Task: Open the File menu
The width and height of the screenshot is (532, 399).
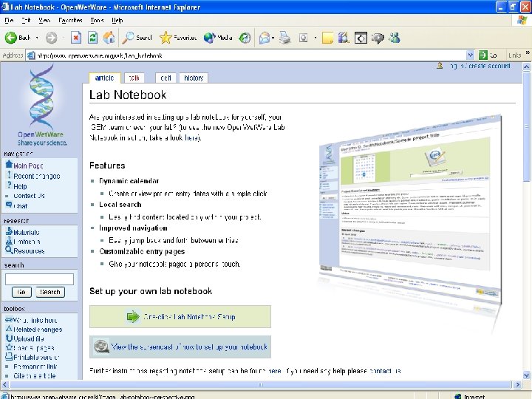Action: tap(9, 21)
